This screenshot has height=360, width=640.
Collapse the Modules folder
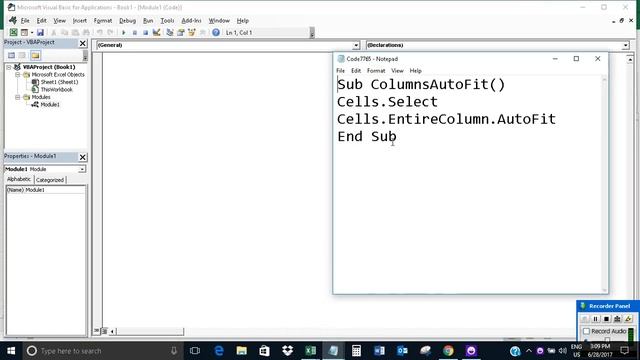pos(18,97)
